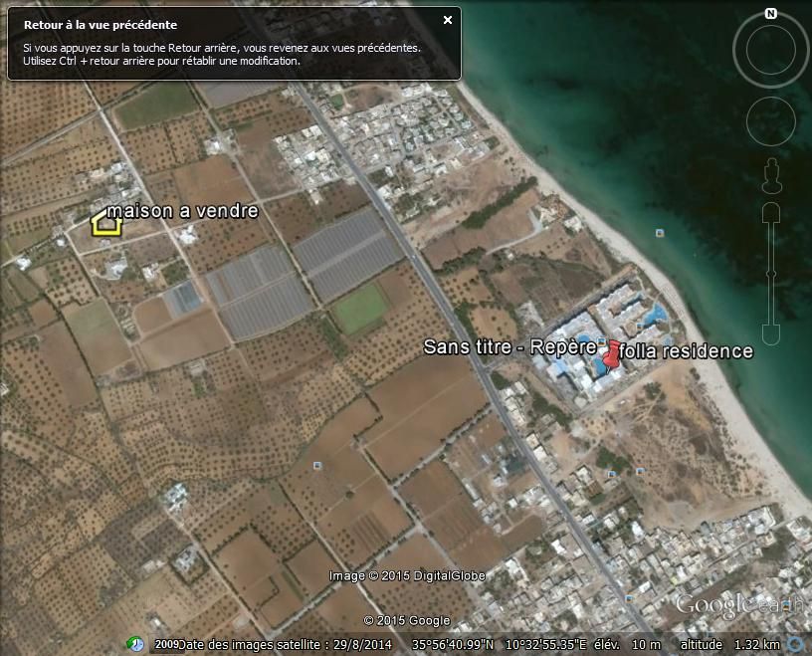Viewport: 812px width, 656px height.
Task: Click the small blue square icon near the bottom road
Action: pos(317,465)
